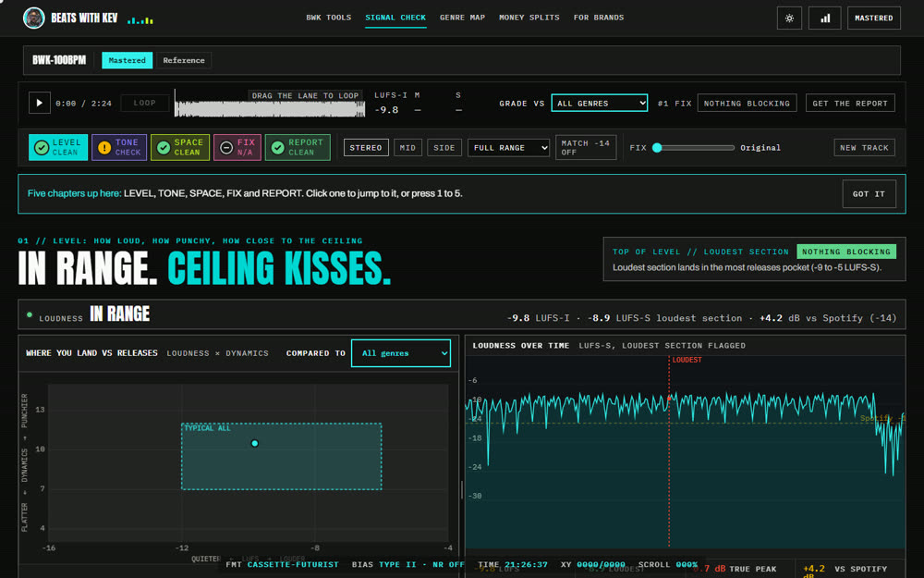
Task: Toggle the Match -14 option
Action: click(x=586, y=147)
